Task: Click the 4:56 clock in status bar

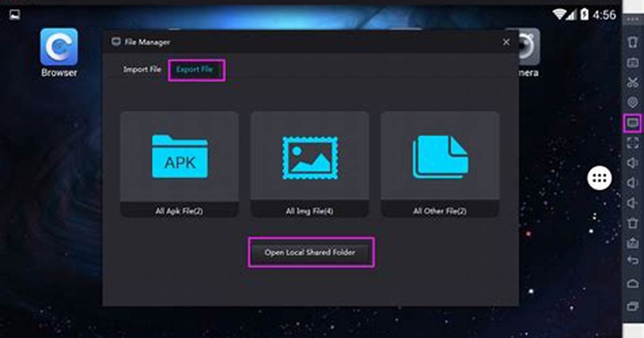Action: [x=604, y=15]
